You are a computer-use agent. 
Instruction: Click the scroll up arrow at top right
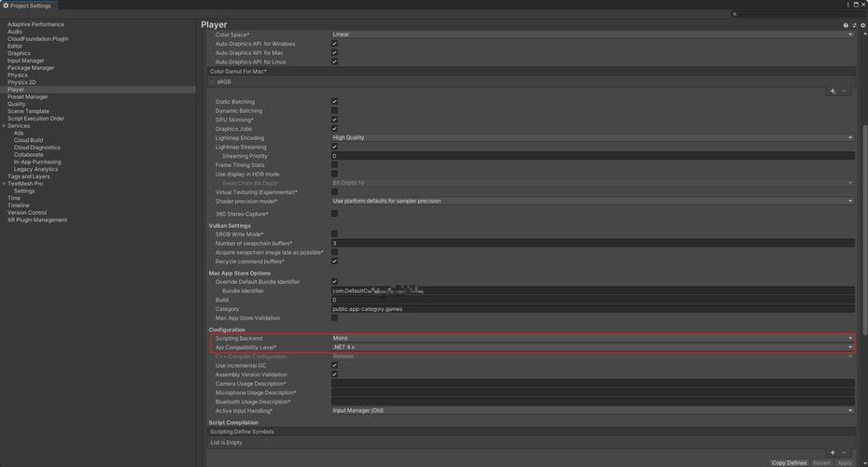pyautogui.click(x=864, y=34)
